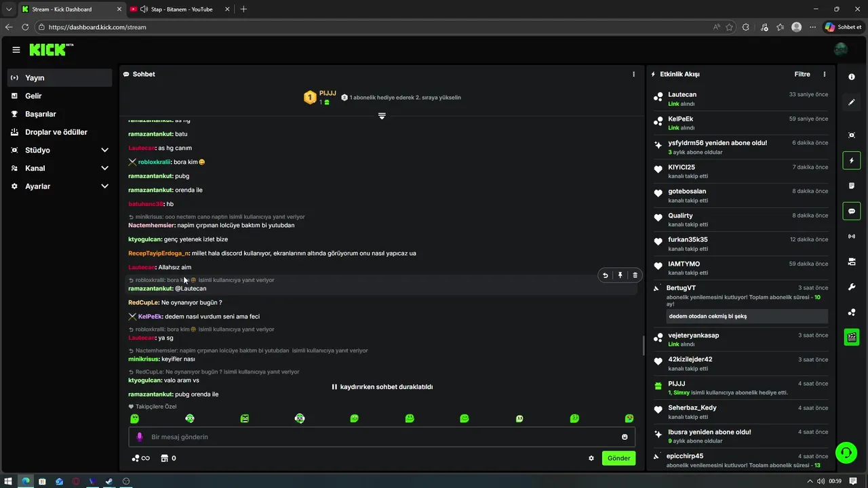The width and height of the screenshot is (868, 488).
Task: Click the green clapperboard clip icon
Action: (852, 337)
